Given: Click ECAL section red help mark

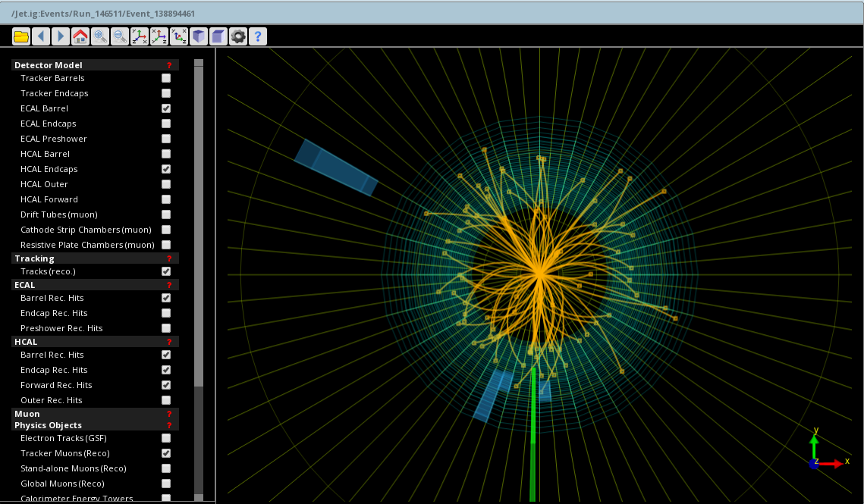Looking at the screenshot, I should 169,285.
